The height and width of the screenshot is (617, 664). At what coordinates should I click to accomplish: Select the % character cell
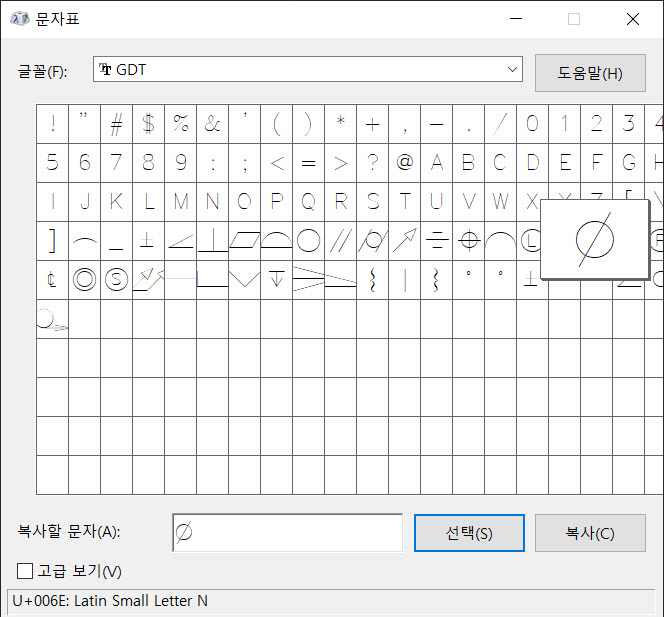pos(180,124)
